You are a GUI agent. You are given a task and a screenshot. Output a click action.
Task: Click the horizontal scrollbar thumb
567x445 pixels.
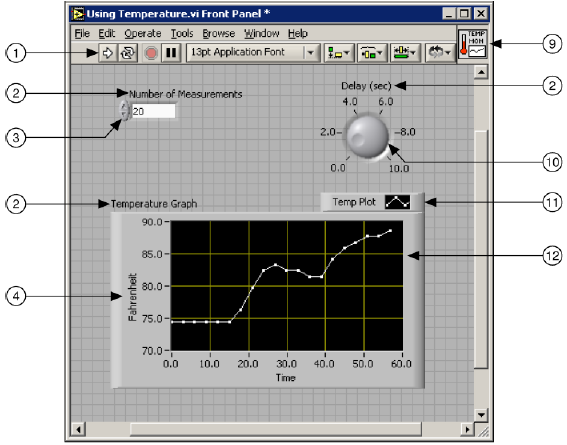[276, 429]
